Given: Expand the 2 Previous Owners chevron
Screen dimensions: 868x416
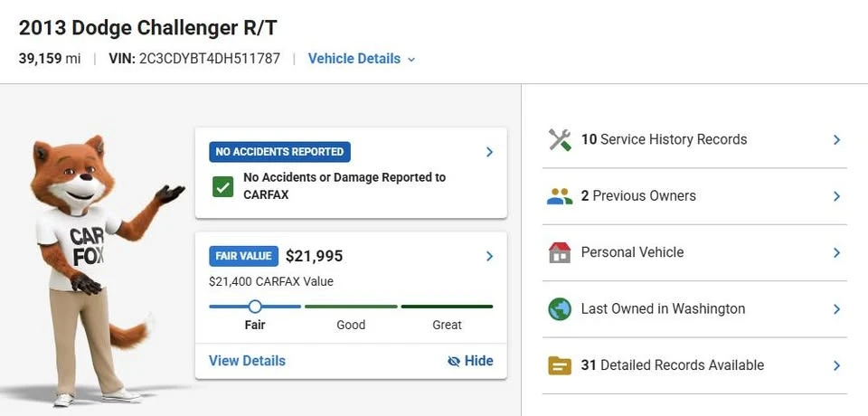Looking at the screenshot, I should tap(837, 196).
